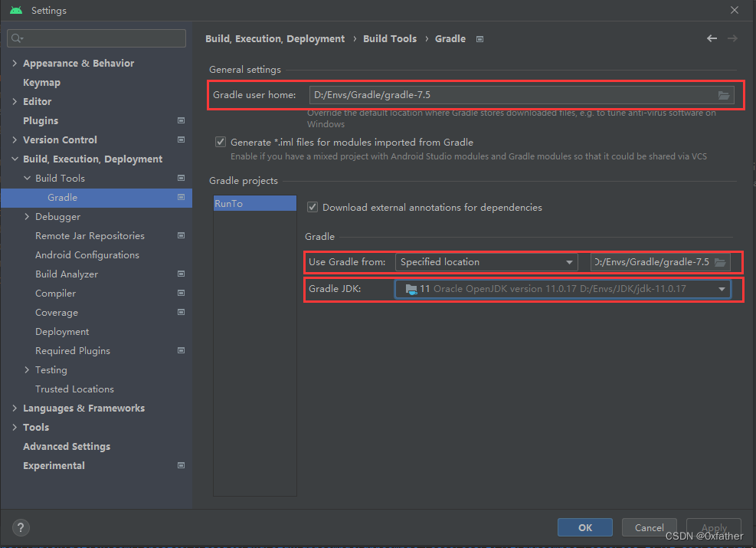Viewport: 756px width, 548px height.
Task: Click the OK button
Action: pyautogui.click(x=585, y=527)
